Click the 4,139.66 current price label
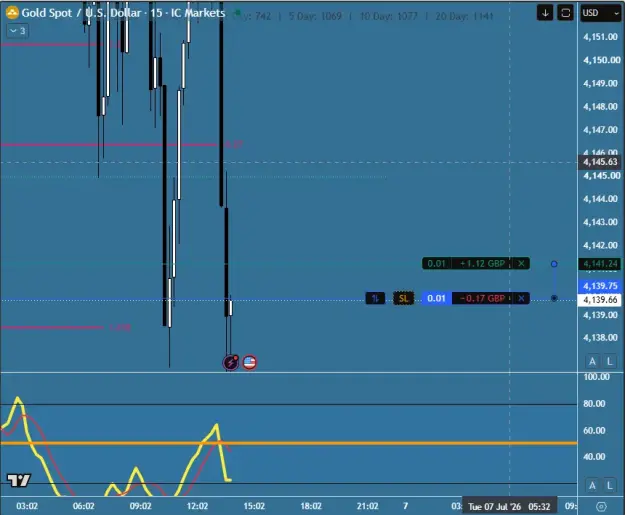The image size is (625, 515). tap(600, 300)
